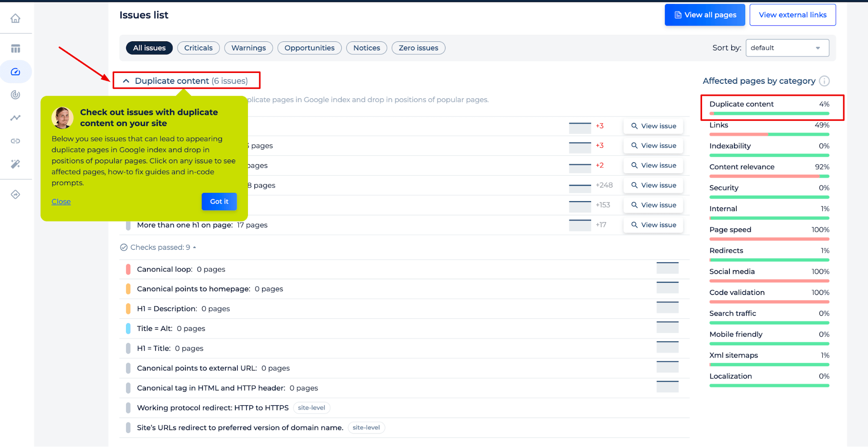Click the info icon beside Affected pages by category
868x447 pixels.
[824, 81]
